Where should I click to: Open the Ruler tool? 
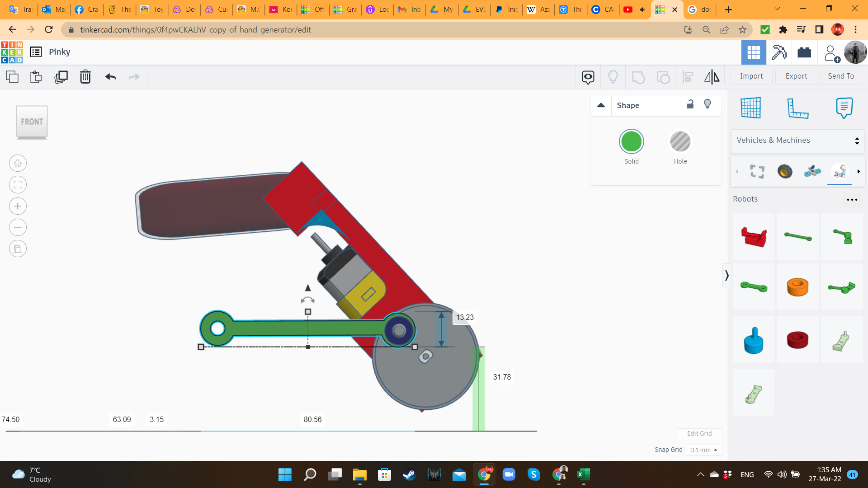tap(797, 108)
